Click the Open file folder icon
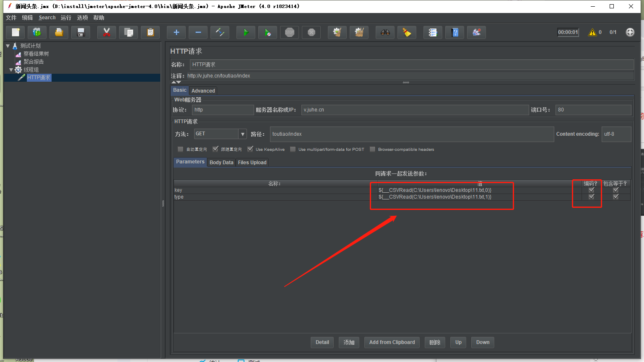 [x=59, y=32]
